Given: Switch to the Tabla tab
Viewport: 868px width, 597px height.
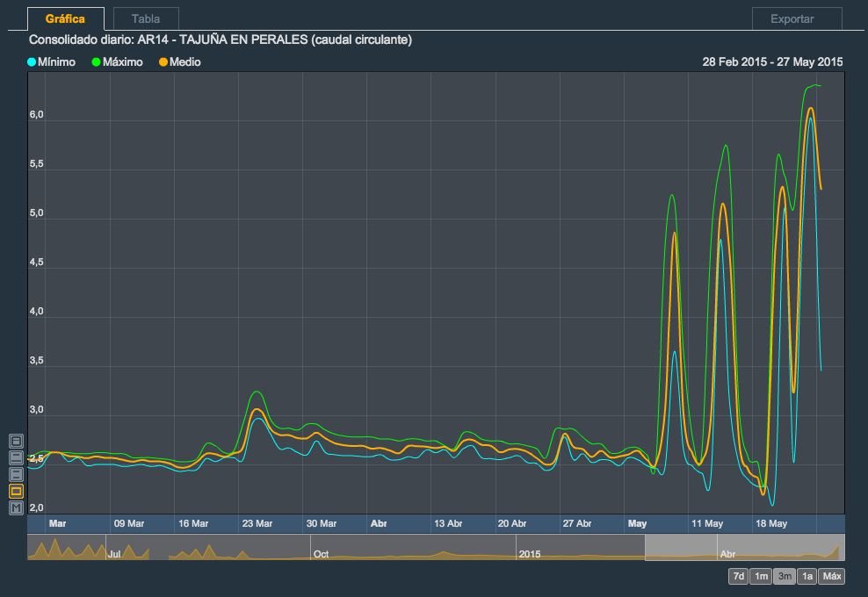Looking at the screenshot, I should (146, 18).
